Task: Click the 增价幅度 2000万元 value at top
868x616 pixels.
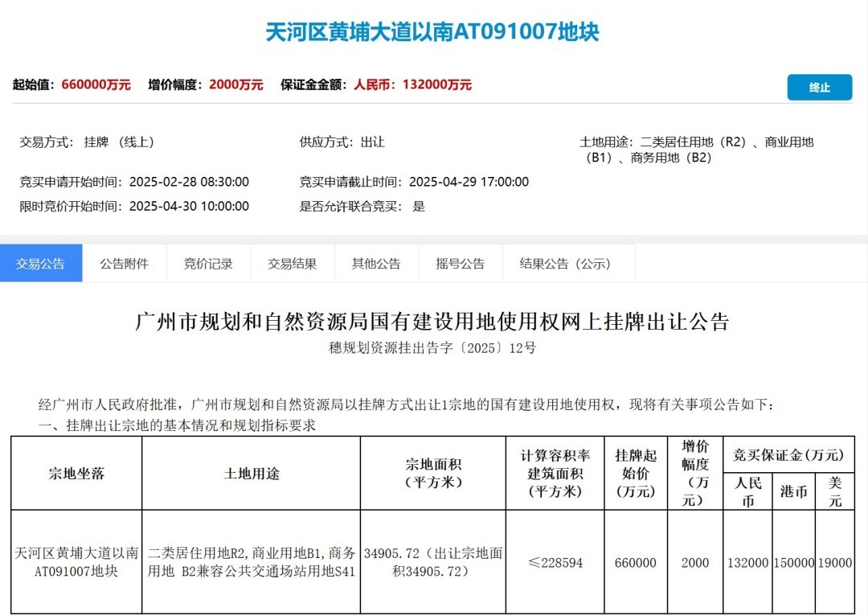Action: pos(235,84)
